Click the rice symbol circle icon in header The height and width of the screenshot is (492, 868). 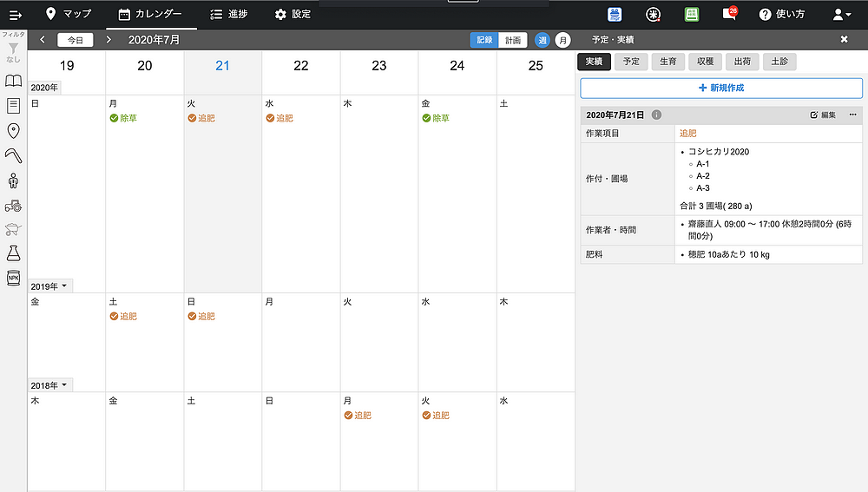click(654, 15)
